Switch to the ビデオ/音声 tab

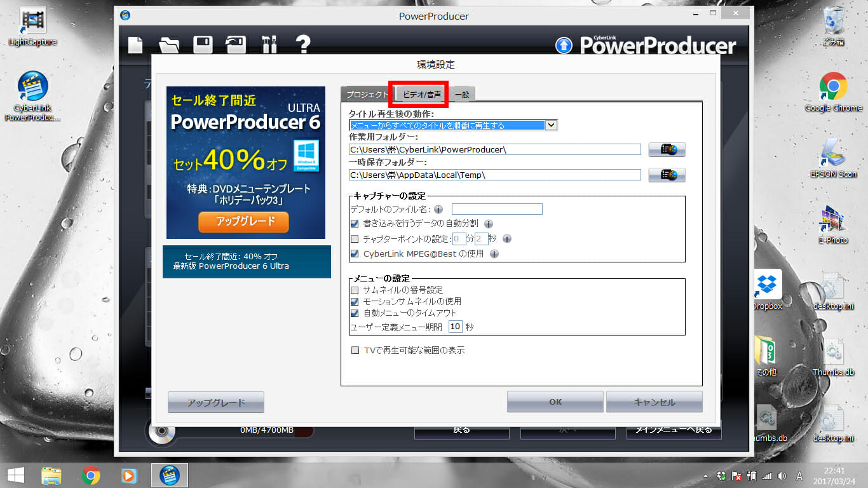[x=421, y=94]
